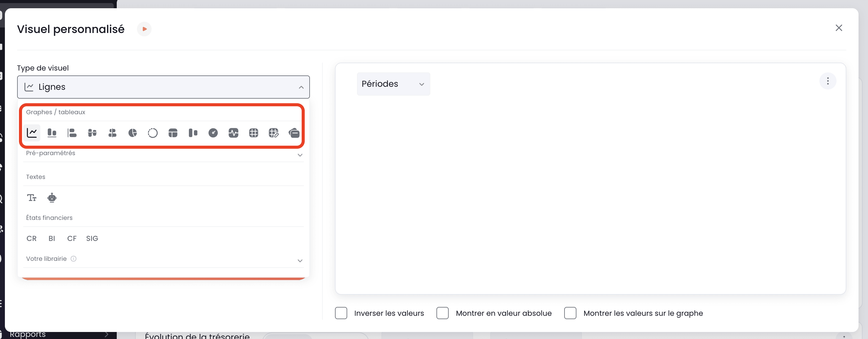Choose the stacked cards visual icon
868x339 pixels.
[294, 133]
